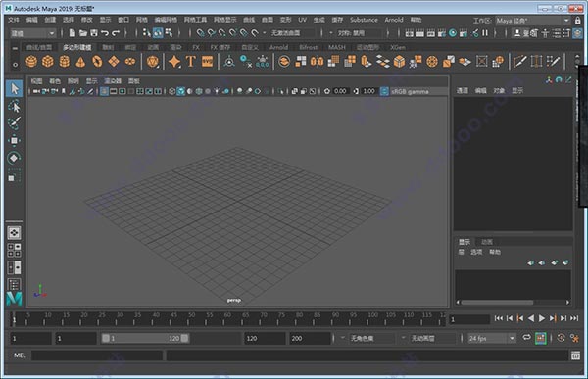588x379 pixels.
Task: Click the New Scene icon
Action: pos(73,33)
